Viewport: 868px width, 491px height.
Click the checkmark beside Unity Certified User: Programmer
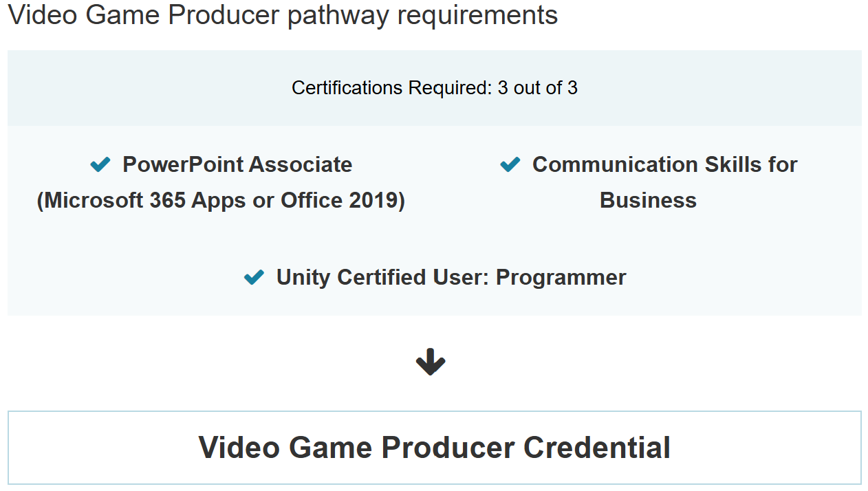(x=254, y=277)
